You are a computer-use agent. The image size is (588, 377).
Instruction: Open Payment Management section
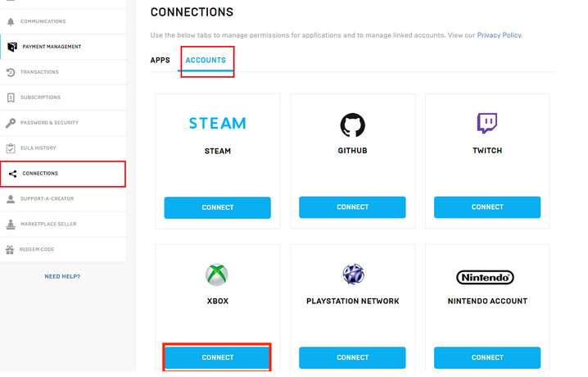pyautogui.click(x=63, y=47)
